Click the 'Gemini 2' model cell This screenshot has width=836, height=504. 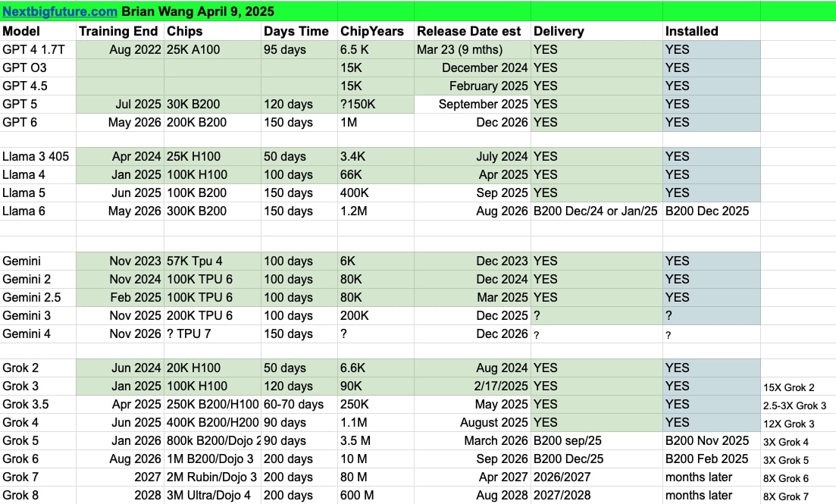point(39,279)
